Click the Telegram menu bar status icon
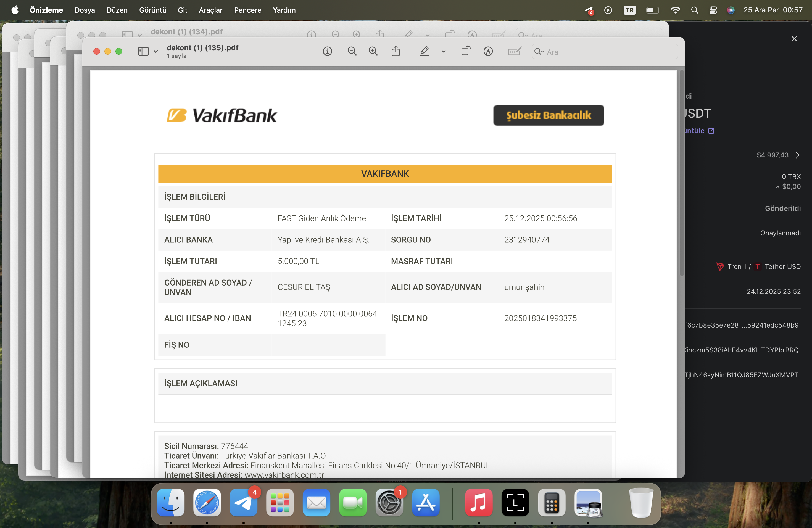The width and height of the screenshot is (812, 528). (x=589, y=10)
